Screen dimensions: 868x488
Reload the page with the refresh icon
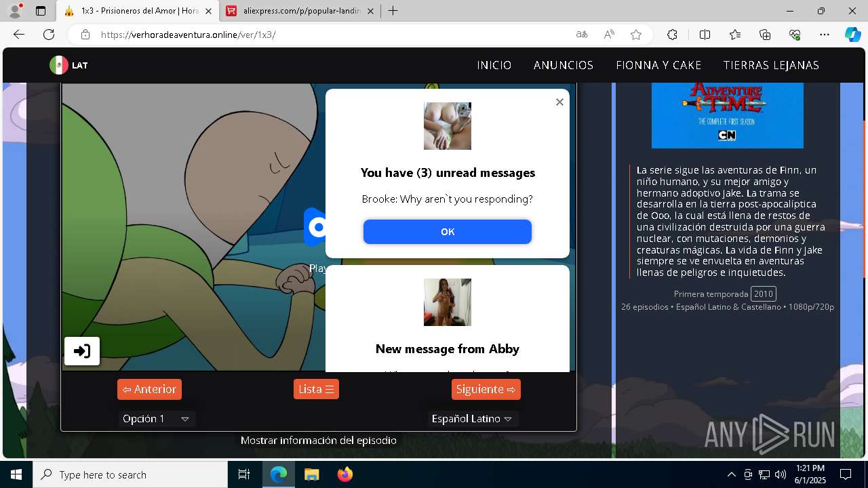(49, 35)
